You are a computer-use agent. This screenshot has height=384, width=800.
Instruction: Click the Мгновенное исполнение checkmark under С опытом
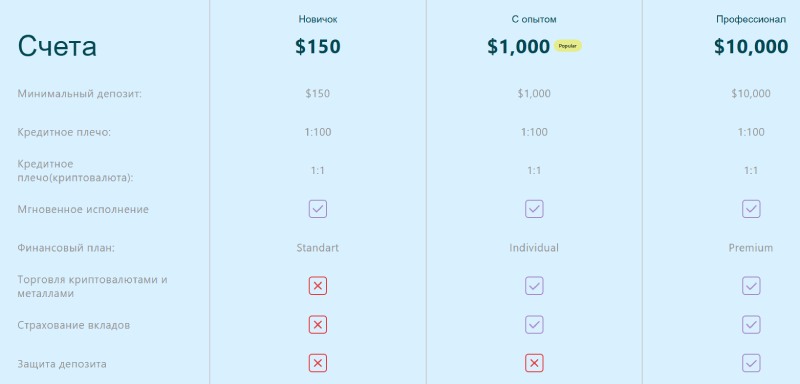534,209
